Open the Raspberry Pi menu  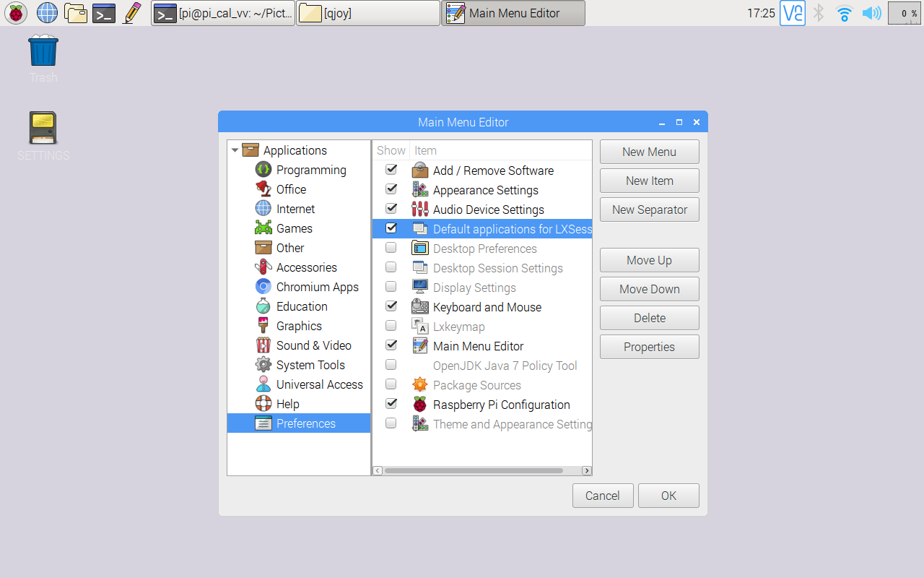tap(16, 12)
